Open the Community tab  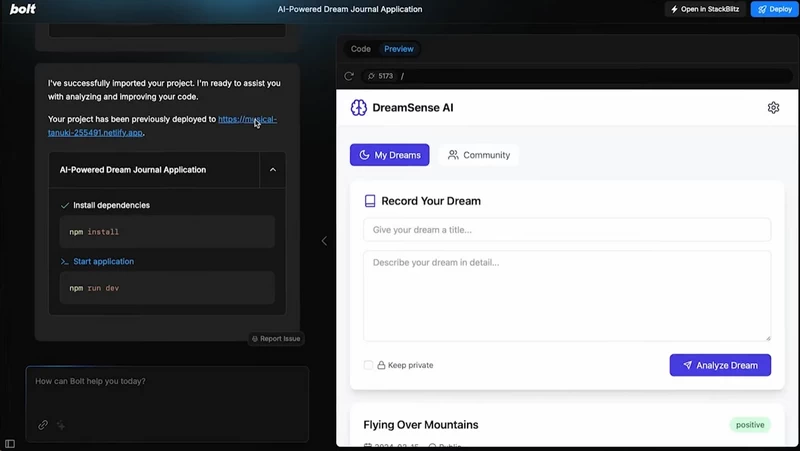pyautogui.click(x=479, y=155)
